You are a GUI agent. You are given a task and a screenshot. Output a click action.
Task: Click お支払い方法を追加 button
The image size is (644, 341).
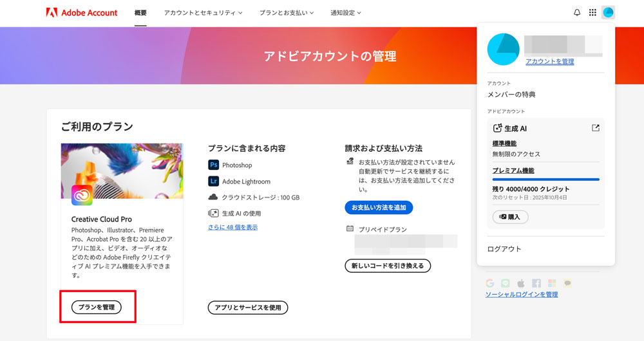click(378, 207)
